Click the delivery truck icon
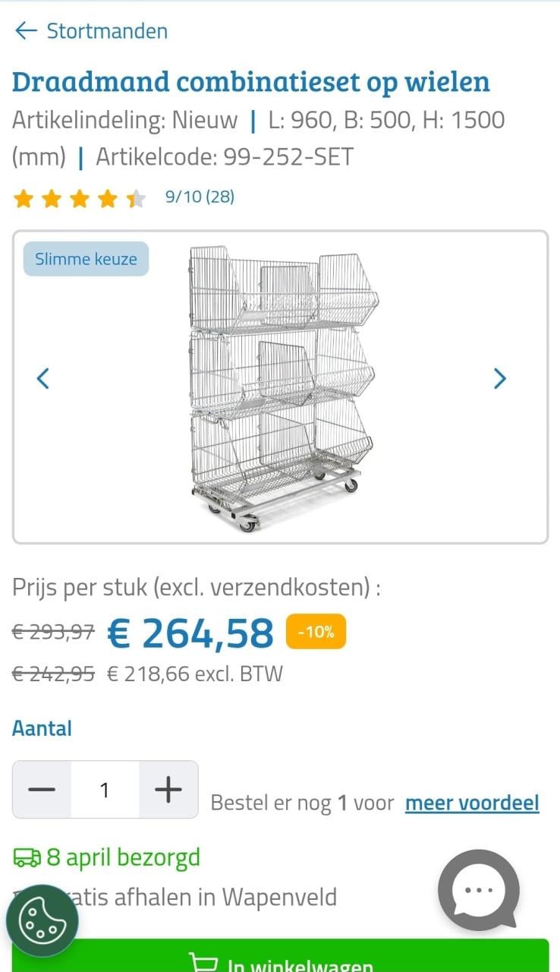Image resolution: width=560 pixels, height=972 pixels. tap(25, 857)
